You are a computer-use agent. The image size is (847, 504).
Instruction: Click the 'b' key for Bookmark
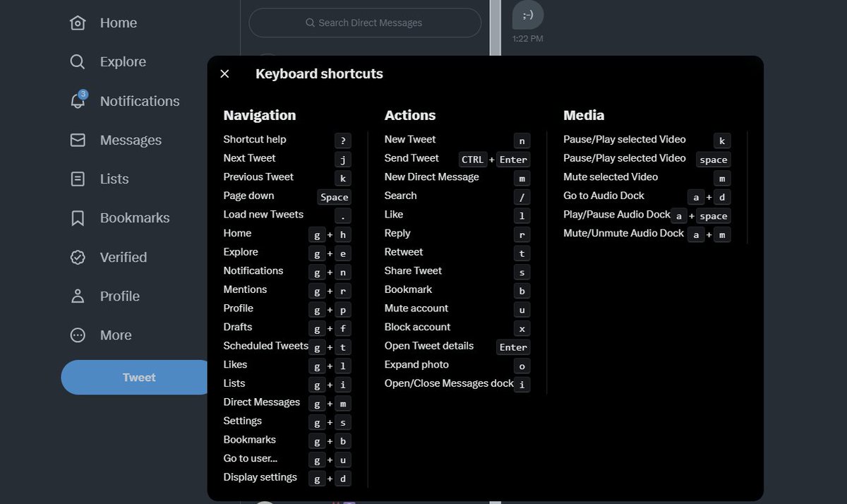tap(522, 291)
